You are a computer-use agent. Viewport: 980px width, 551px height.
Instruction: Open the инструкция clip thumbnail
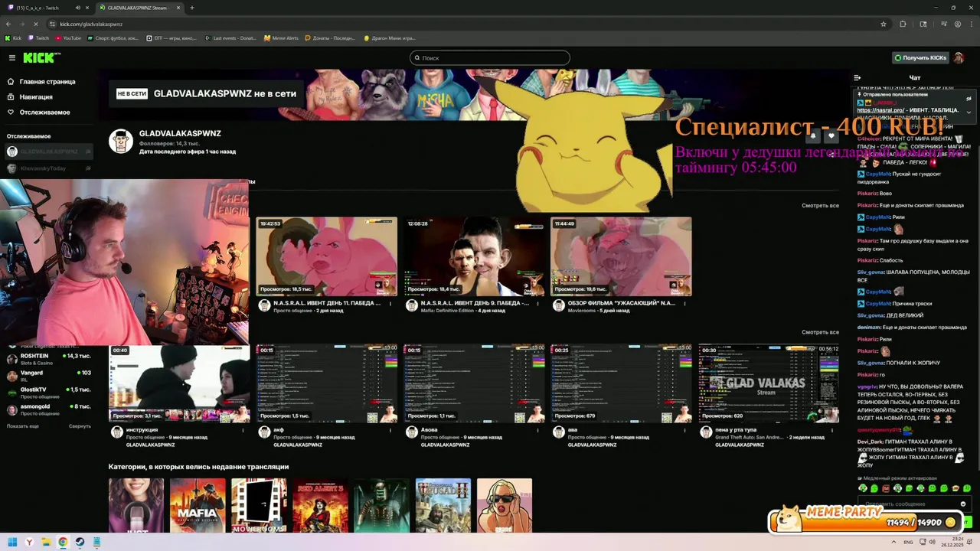coord(179,383)
